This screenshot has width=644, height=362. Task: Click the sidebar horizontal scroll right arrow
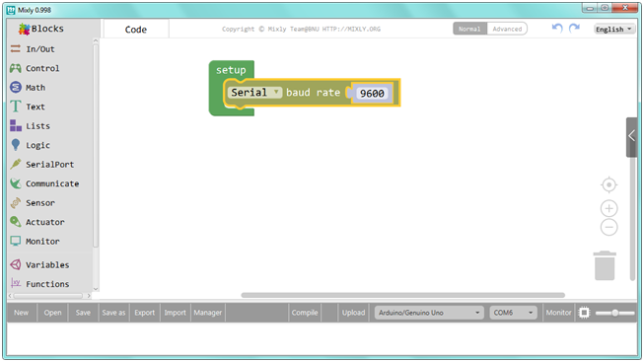[89, 296]
